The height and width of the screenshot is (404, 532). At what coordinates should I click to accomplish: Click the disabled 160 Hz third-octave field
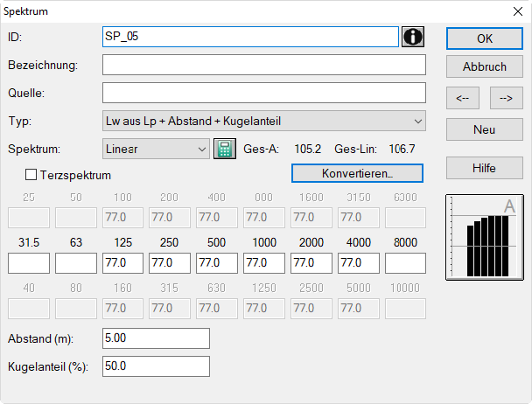(122, 309)
